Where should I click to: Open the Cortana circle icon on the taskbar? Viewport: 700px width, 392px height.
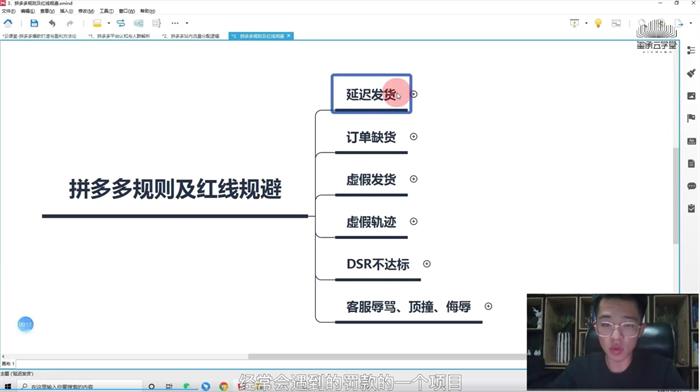pyautogui.click(x=152, y=386)
